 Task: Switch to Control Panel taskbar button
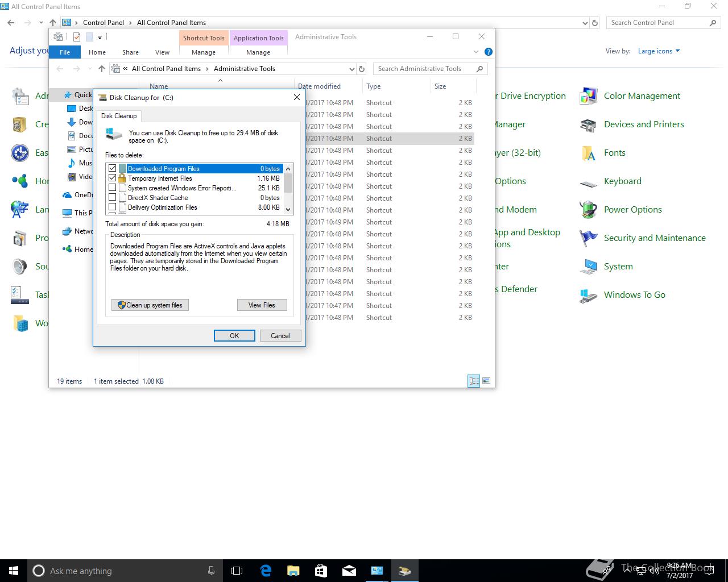click(377, 571)
